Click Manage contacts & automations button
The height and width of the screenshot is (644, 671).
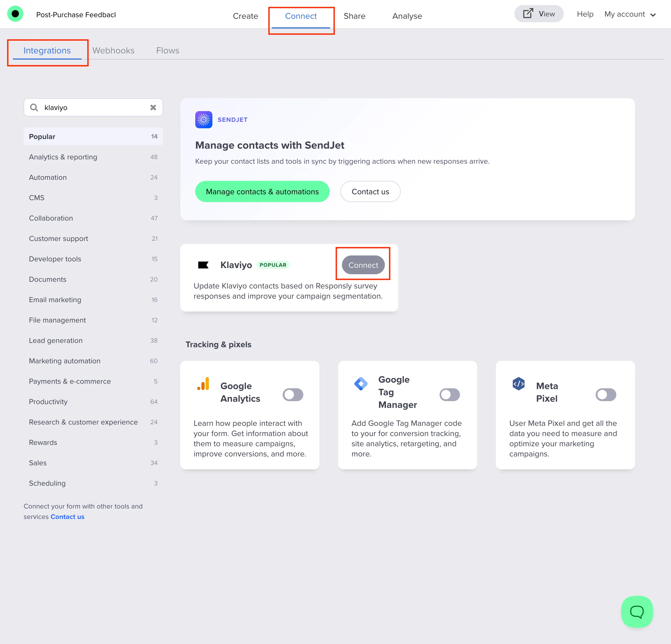click(x=262, y=192)
